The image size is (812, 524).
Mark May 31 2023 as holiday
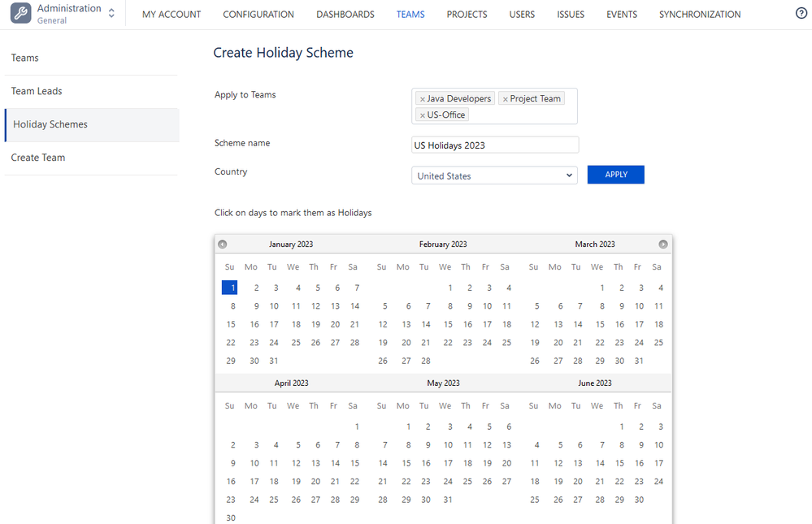(x=448, y=500)
